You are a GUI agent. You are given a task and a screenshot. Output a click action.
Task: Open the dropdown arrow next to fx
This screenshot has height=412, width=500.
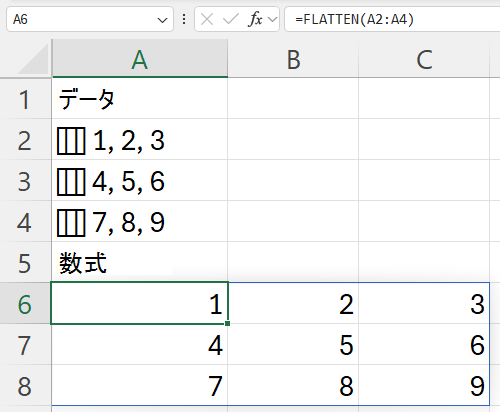[x=273, y=20]
